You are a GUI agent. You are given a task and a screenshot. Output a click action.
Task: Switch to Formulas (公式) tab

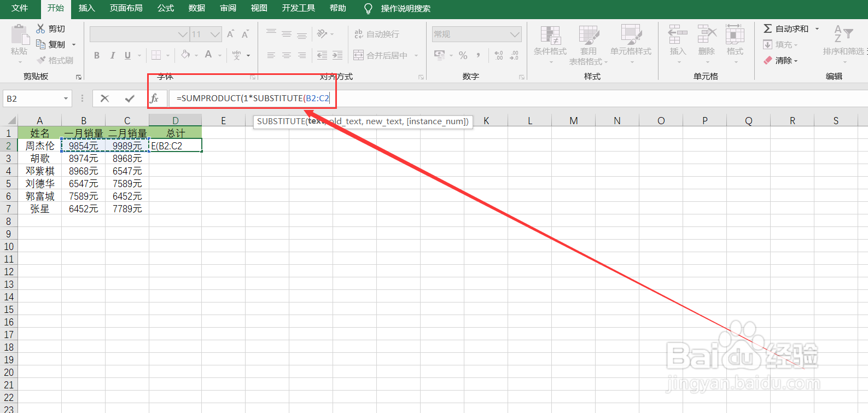coord(166,8)
